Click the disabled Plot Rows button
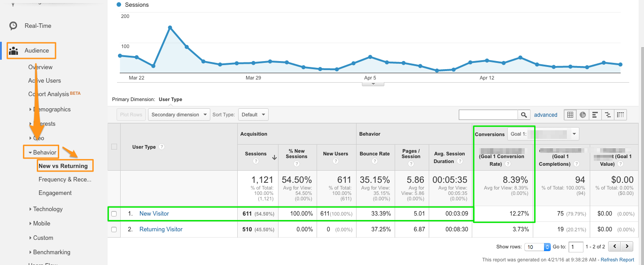The image size is (644, 265). (131, 115)
